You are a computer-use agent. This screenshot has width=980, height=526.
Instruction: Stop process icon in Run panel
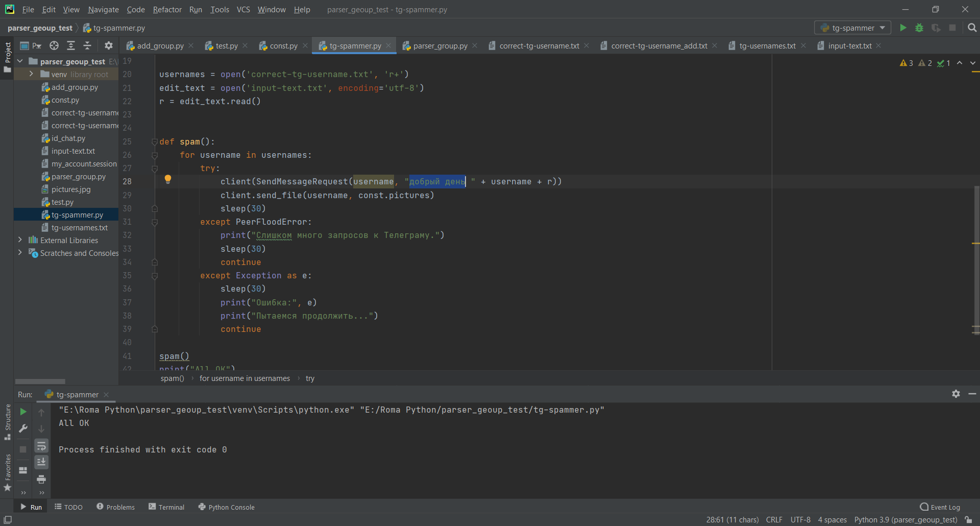23,449
